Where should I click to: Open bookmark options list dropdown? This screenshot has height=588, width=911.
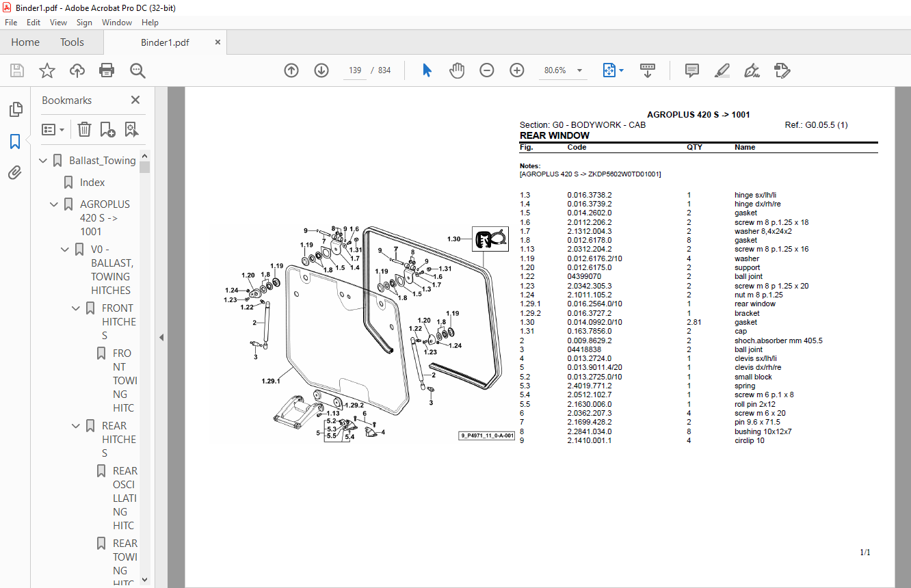(x=53, y=129)
